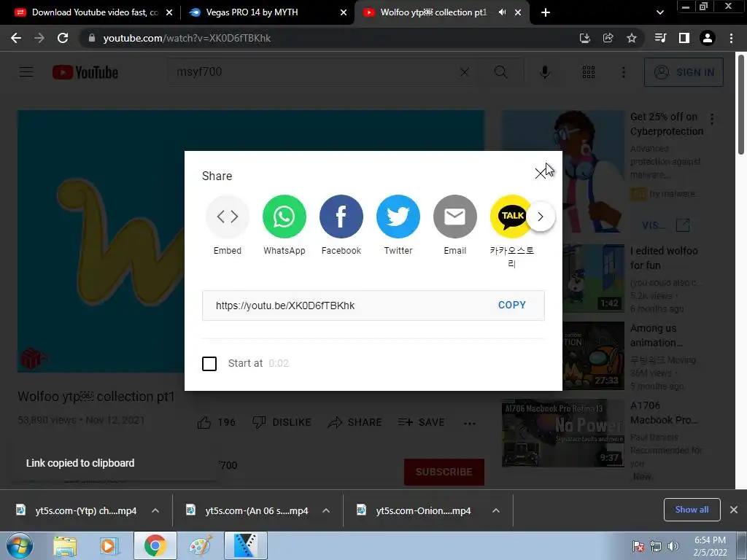Open YouTube apps grid
This screenshot has height=560, width=747.
pyautogui.click(x=589, y=72)
